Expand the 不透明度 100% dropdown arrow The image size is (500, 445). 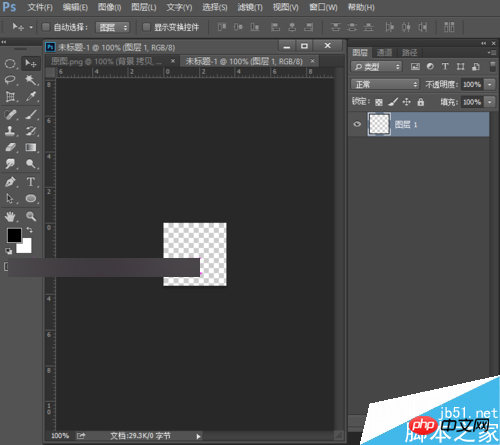[x=490, y=84]
